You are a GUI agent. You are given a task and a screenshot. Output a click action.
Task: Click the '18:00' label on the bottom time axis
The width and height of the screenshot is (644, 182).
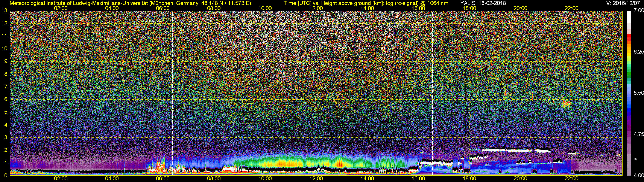[x=469, y=179]
